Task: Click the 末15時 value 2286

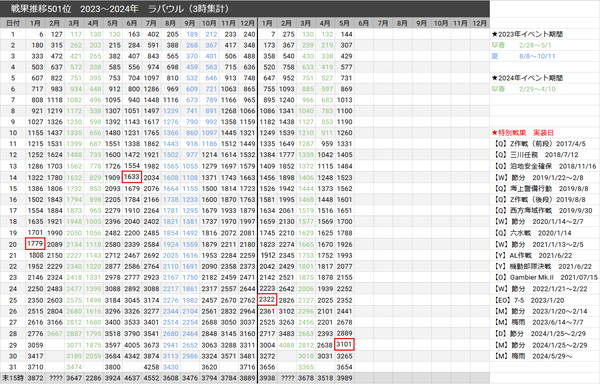Action: (x=93, y=378)
